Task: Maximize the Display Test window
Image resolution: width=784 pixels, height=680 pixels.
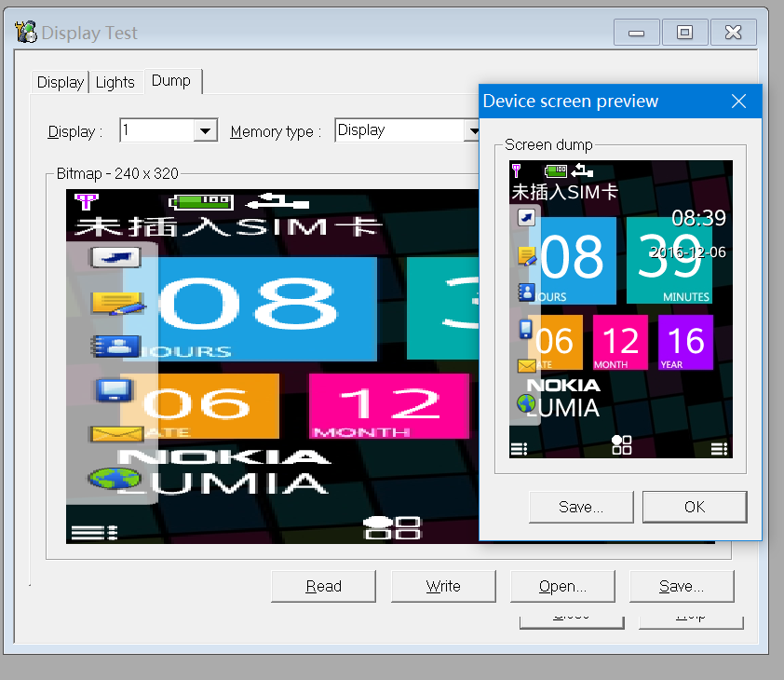Action: pos(685,33)
